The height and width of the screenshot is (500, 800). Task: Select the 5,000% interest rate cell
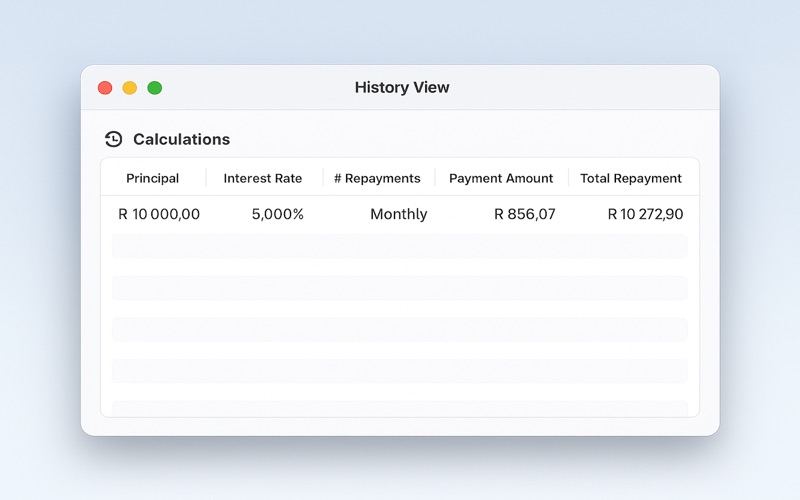coord(278,214)
